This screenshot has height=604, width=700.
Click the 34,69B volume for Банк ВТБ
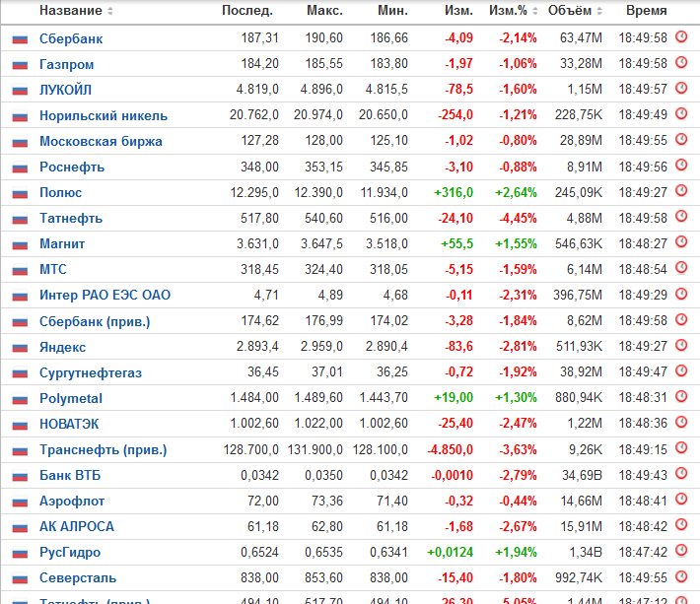582,476
